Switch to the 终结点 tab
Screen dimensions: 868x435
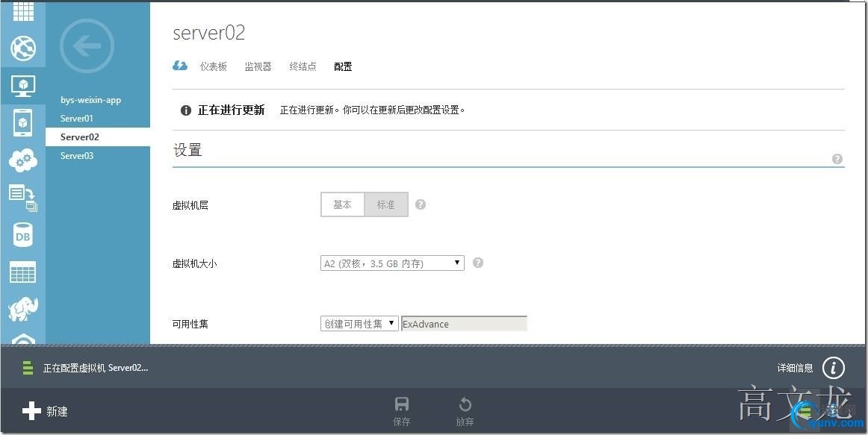(303, 66)
